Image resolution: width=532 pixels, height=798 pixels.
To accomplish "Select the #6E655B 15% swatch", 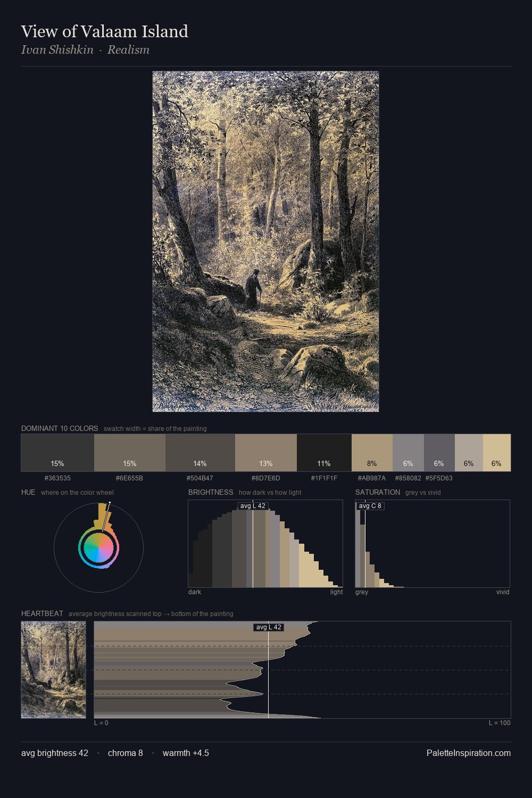I will 130,453.
